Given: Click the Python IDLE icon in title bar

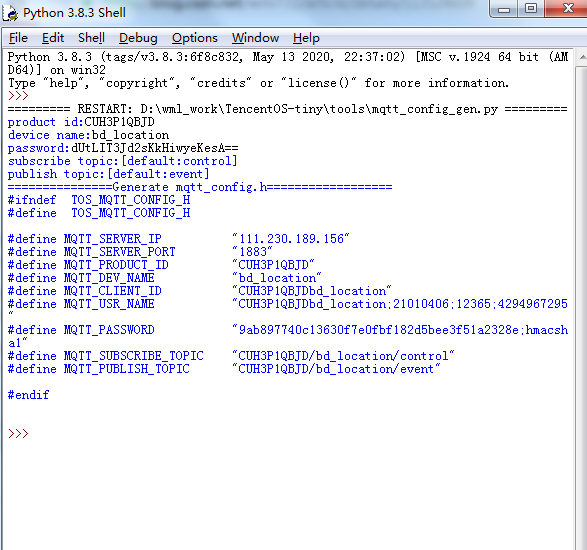Looking at the screenshot, I should pos(10,13).
